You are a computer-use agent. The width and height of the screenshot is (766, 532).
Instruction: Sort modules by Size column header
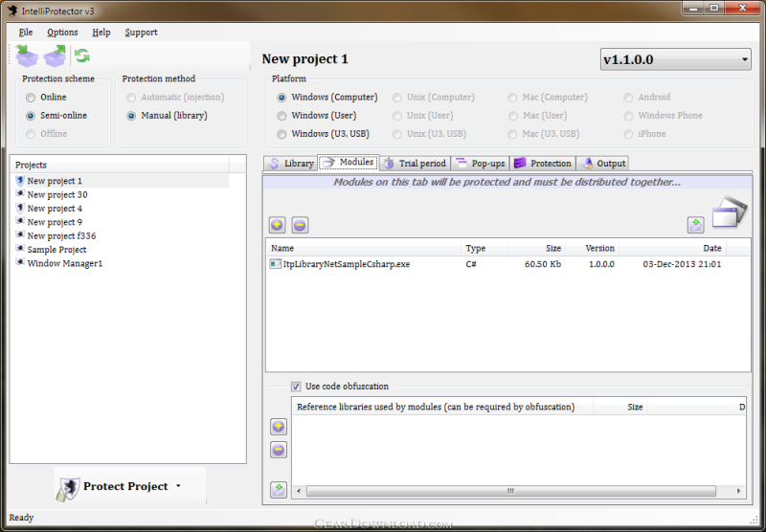pos(537,248)
